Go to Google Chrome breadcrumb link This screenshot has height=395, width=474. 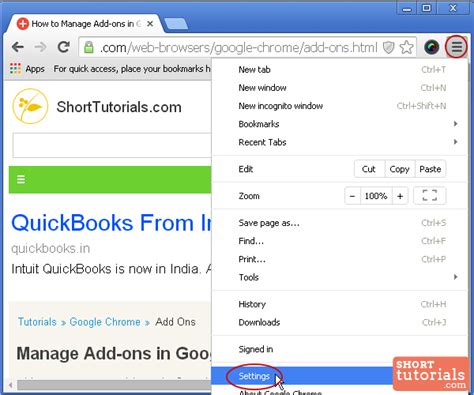tap(105, 322)
